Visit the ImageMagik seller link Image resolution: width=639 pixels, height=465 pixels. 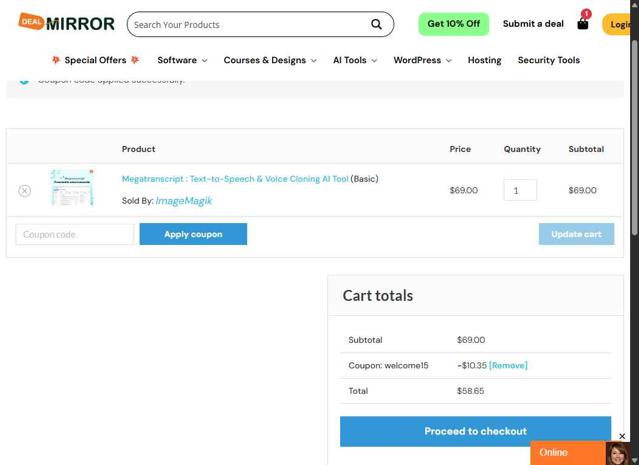click(184, 201)
